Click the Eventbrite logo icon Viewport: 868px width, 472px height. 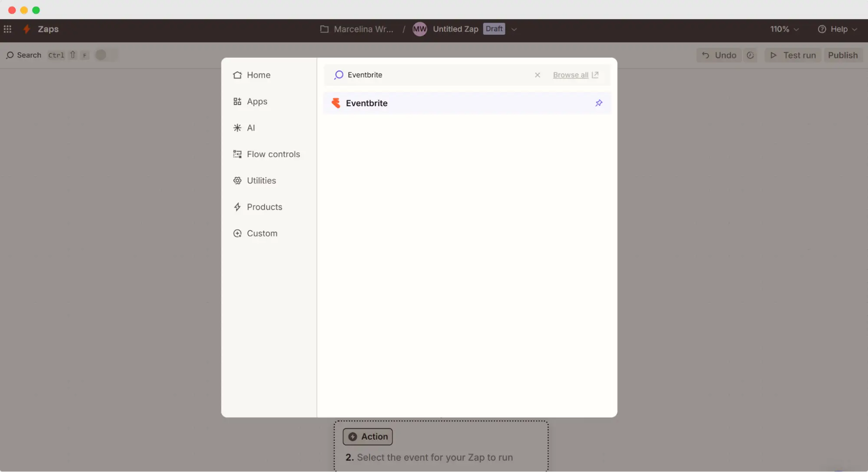coord(336,103)
